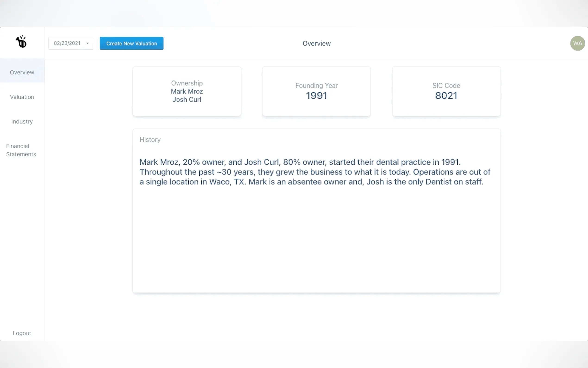Viewport: 588px width, 368px height.
Task: Click the History heading label
Action: point(150,140)
